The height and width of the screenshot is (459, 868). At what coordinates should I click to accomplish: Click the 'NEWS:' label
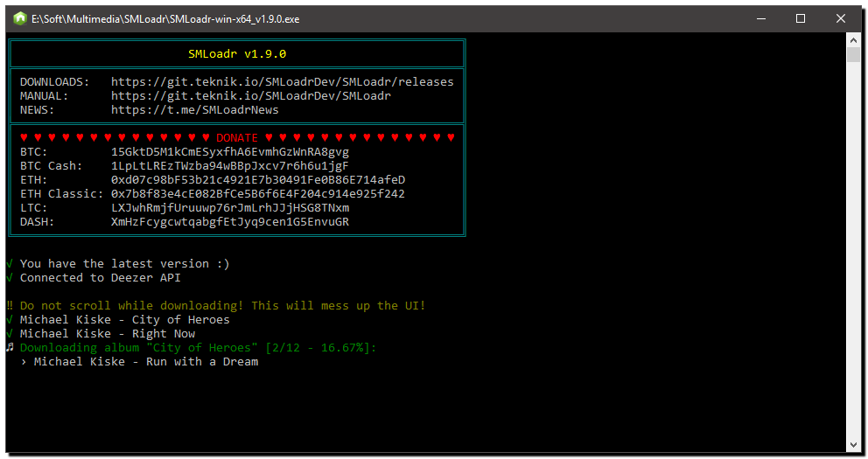point(37,110)
